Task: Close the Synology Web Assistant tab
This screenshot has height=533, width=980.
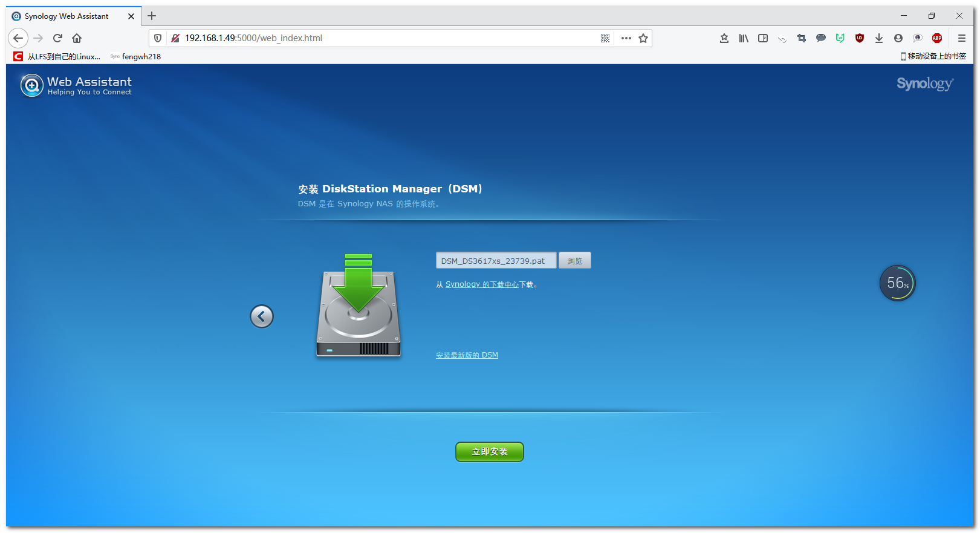Action: (131, 16)
